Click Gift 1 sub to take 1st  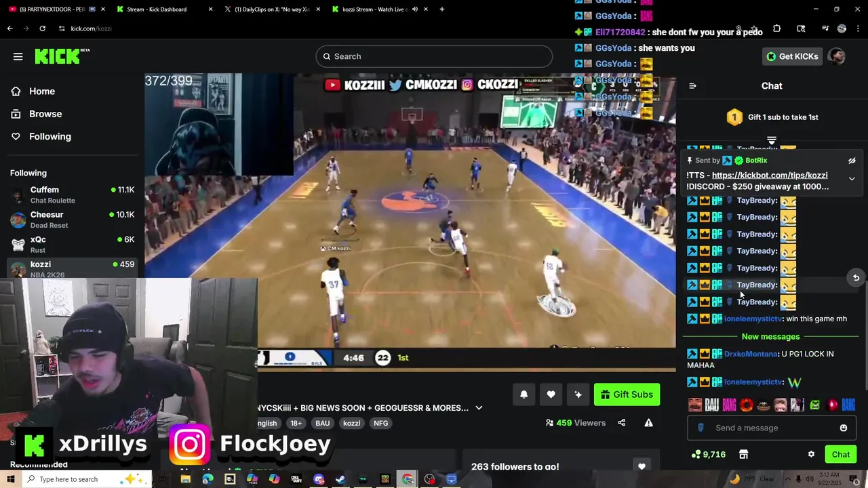(772, 117)
